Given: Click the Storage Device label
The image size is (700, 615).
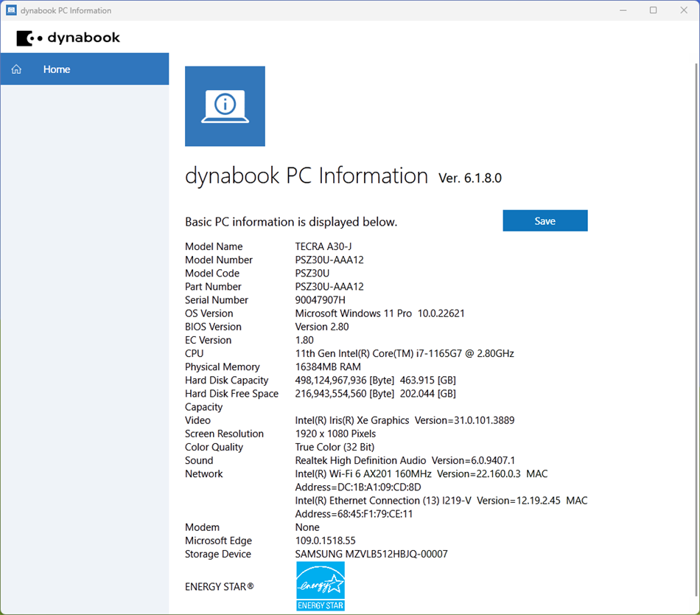Looking at the screenshot, I should [218, 555].
